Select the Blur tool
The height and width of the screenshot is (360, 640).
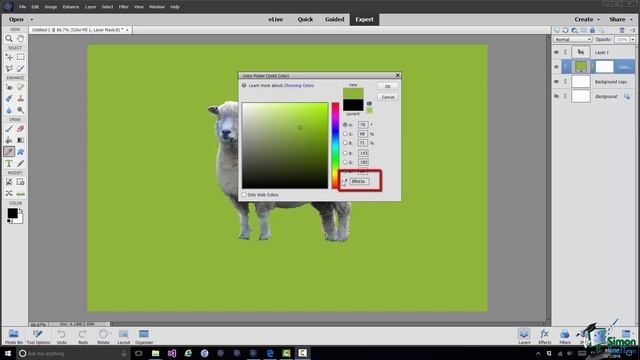pos(9,110)
